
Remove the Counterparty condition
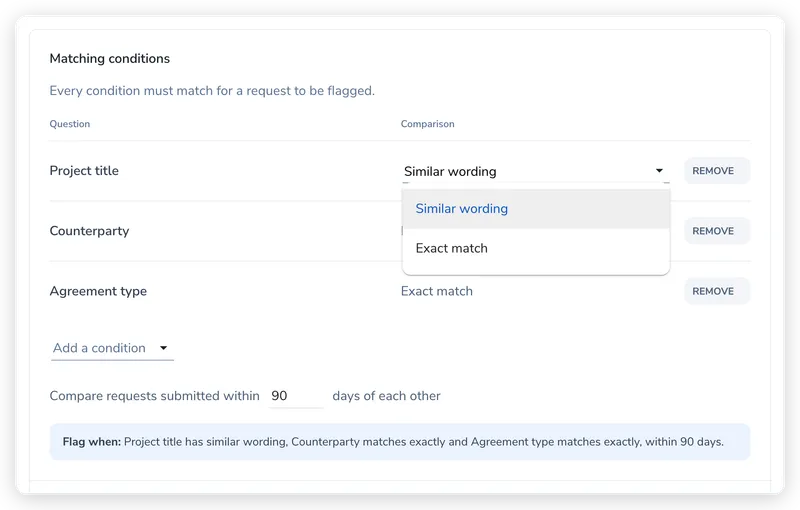click(x=717, y=231)
